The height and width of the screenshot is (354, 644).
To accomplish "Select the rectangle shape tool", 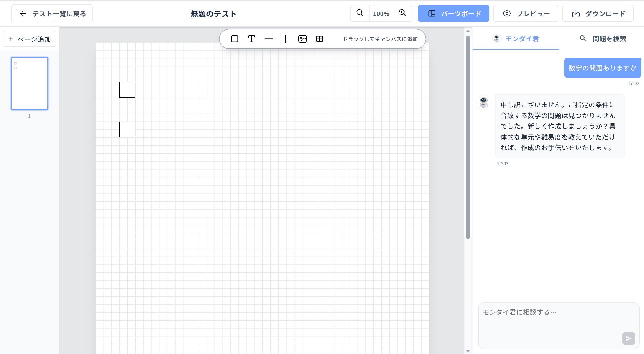I will 234,39.
